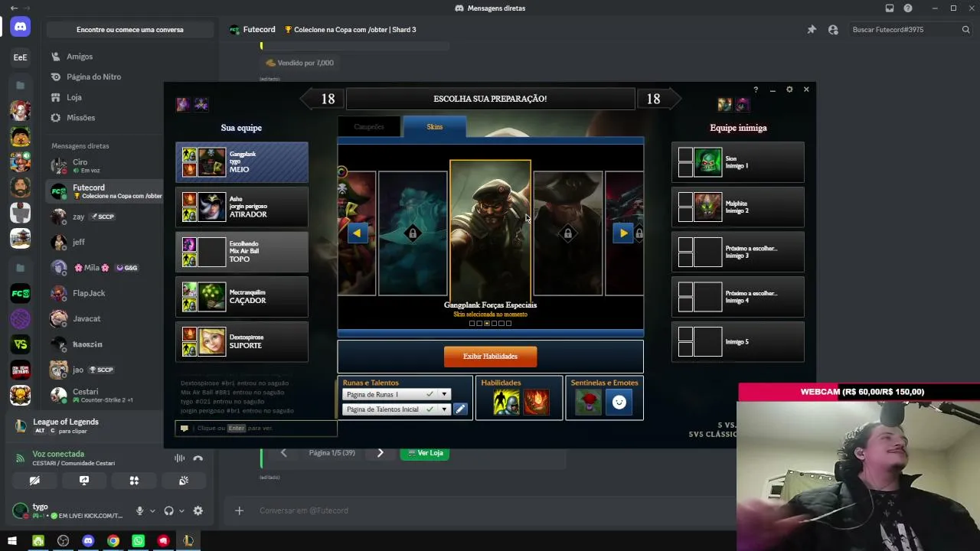Select the ward skin under Sentinelas e Emotes
The height and width of the screenshot is (551, 980).
coord(588,402)
